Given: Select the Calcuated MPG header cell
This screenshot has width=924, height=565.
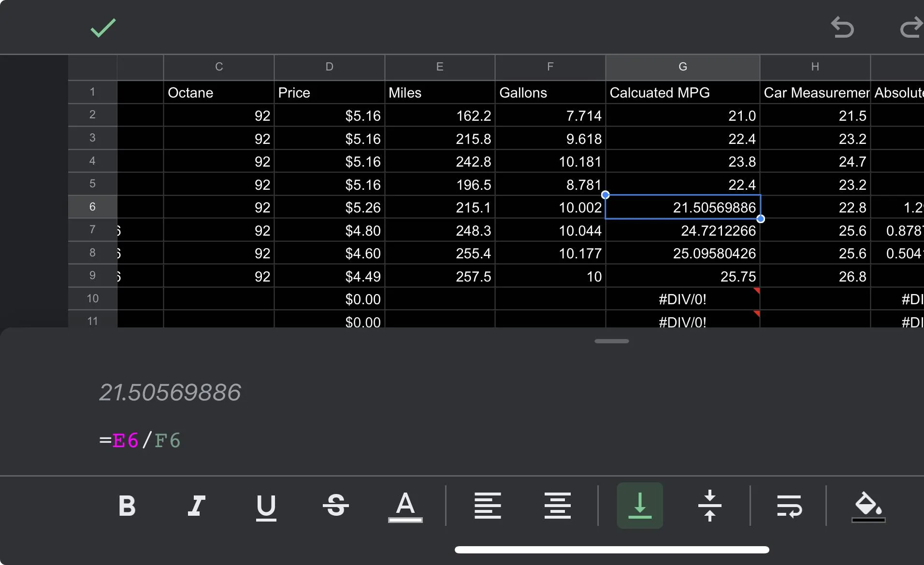Looking at the screenshot, I should [x=682, y=93].
